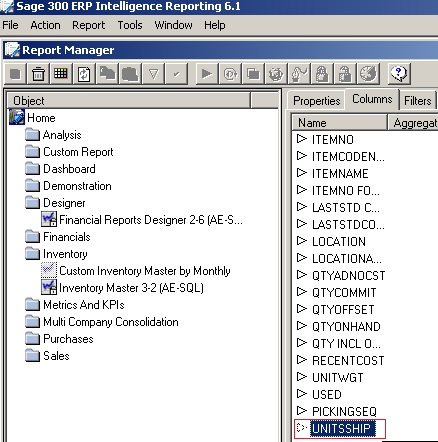Open the Report menu
This screenshot has height=442, width=438.
(x=88, y=25)
